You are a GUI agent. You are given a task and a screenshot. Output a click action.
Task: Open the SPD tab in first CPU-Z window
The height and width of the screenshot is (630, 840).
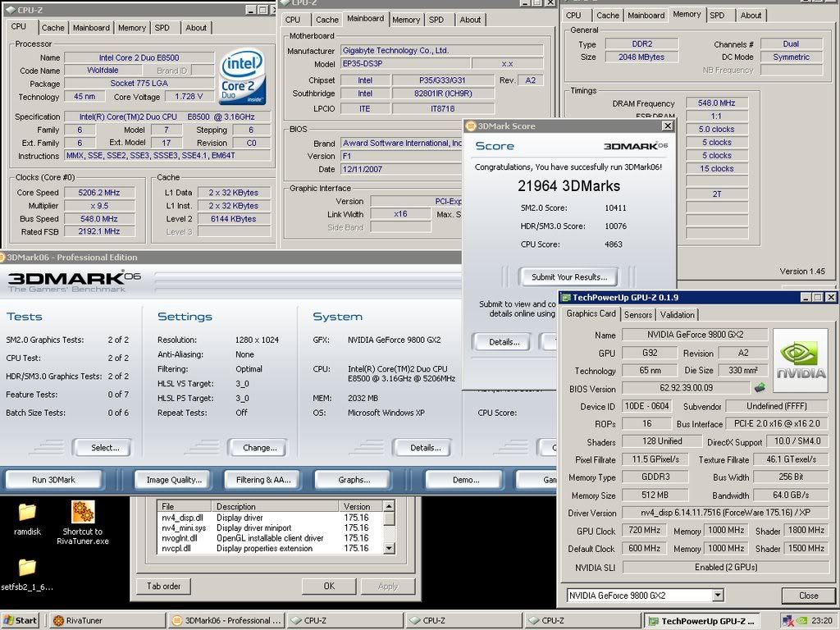pos(162,28)
